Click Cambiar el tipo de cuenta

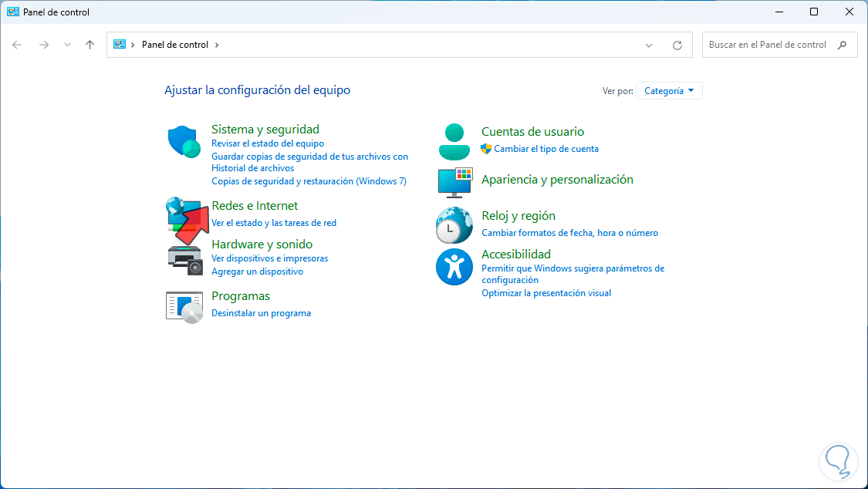click(546, 149)
